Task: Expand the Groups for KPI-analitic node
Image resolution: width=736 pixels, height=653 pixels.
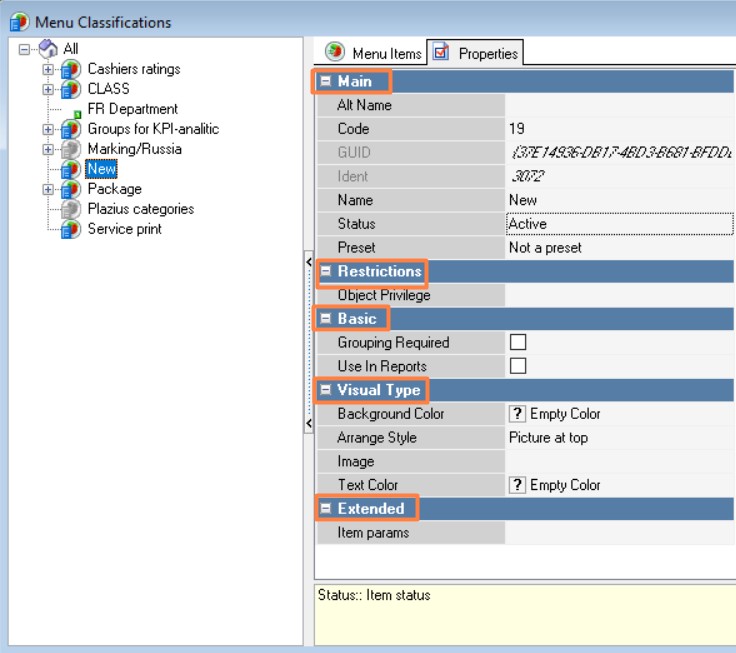Action: click(x=48, y=129)
